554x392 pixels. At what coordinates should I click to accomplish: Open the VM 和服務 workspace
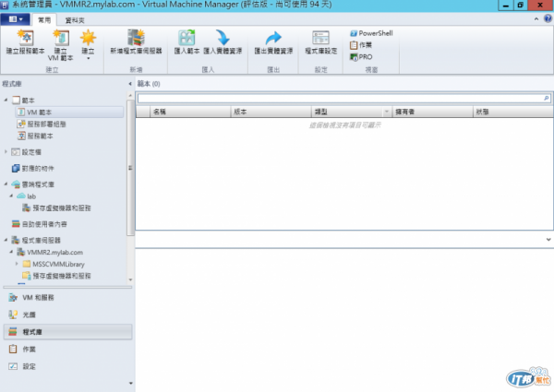pyautogui.click(x=67, y=297)
